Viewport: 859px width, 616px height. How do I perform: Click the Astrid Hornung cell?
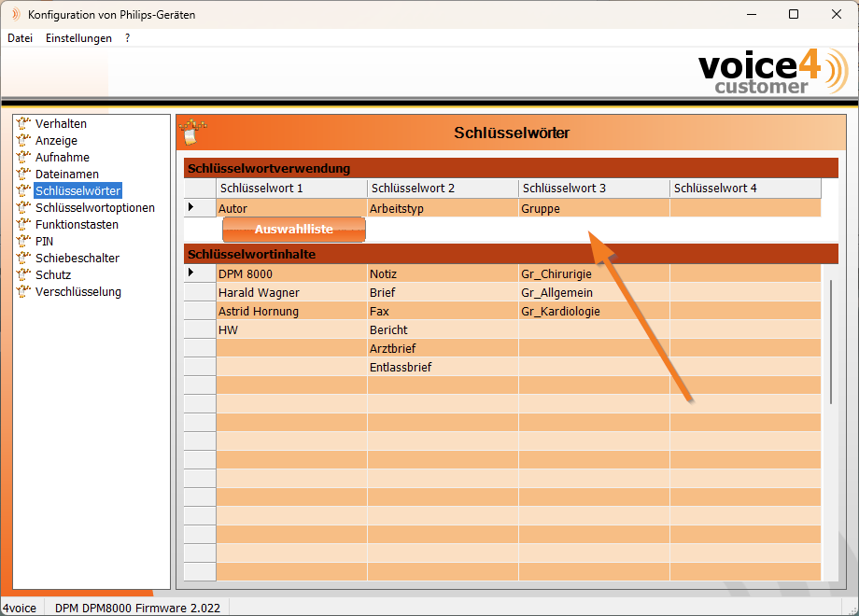click(x=291, y=311)
